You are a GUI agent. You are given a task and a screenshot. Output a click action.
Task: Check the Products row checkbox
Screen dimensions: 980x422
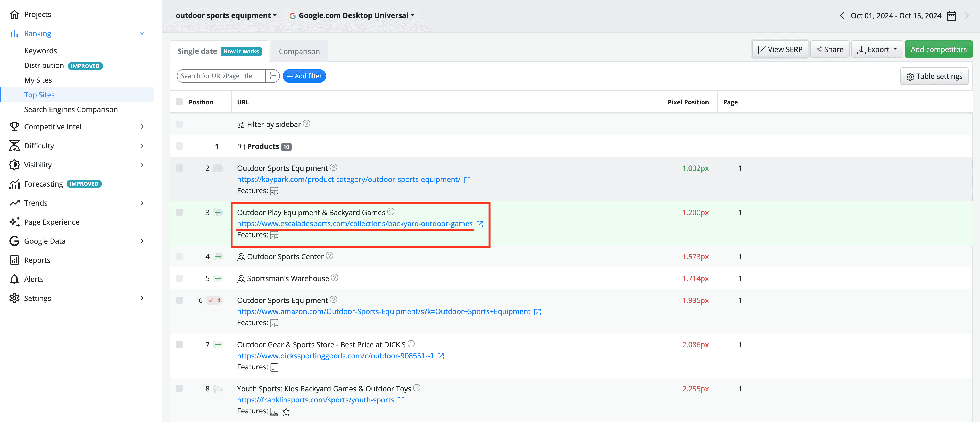(x=180, y=146)
